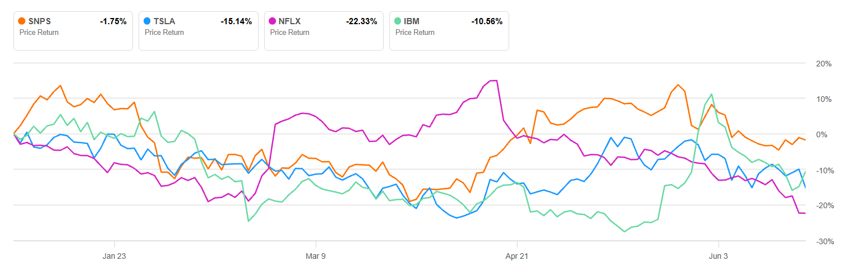Click the Mar 9 date marker
Viewport: 868px width, 274px height.
coord(315,256)
